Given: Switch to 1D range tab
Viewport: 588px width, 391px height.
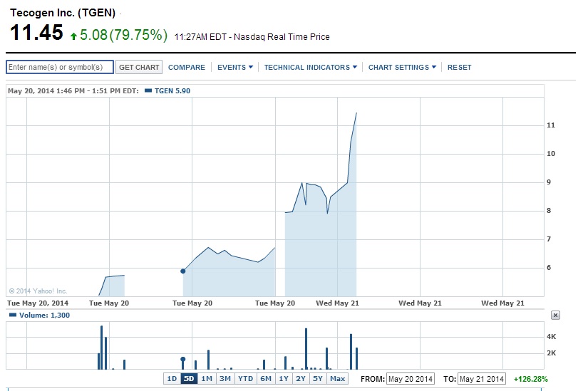Looking at the screenshot, I should click(172, 379).
